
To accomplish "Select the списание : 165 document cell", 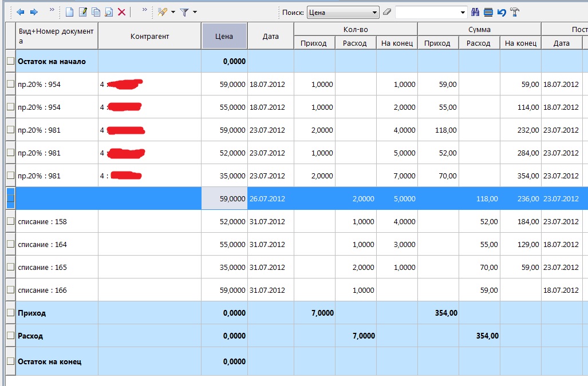I will point(57,267).
